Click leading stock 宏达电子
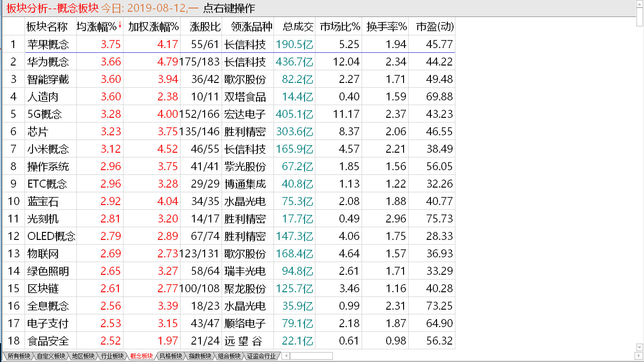This screenshot has height=362, width=644. pyautogui.click(x=245, y=114)
